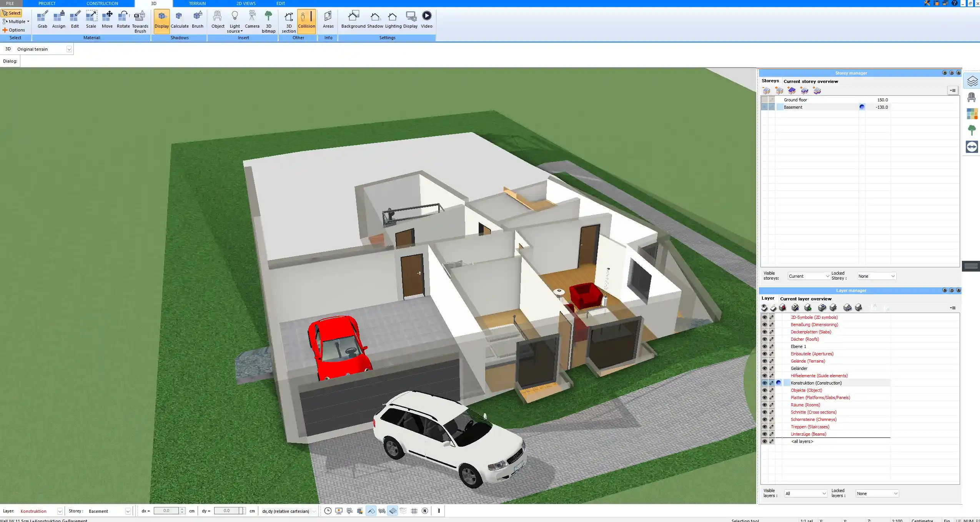
Task: Create a 3D section
Action: [289, 22]
